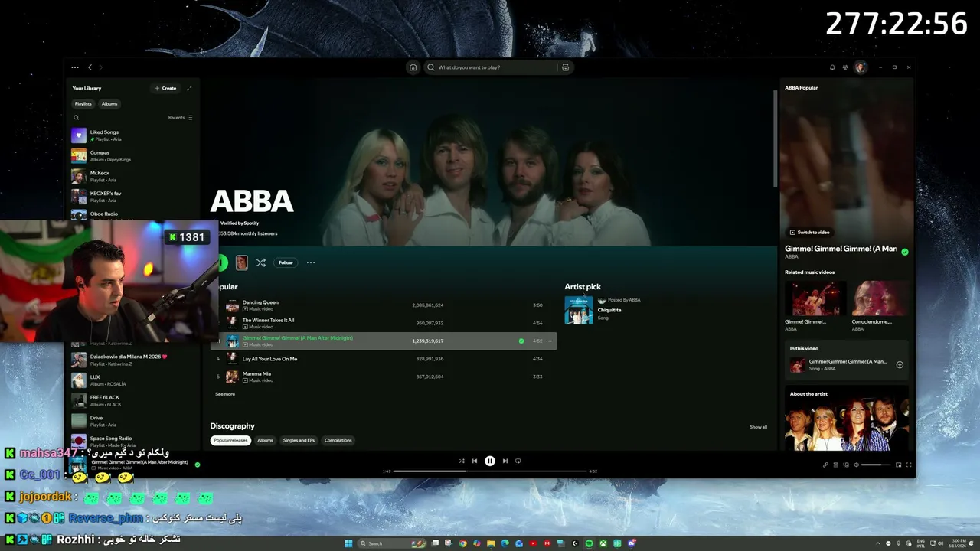Seek within the song progress bar
The image size is (980, 551).
click(490, 471)
